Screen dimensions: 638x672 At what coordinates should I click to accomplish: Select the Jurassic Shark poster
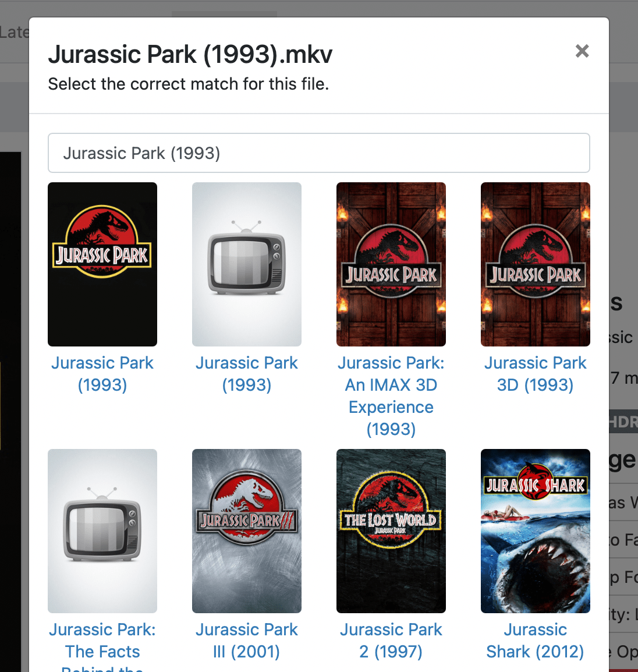pyautogui.click(x=536, y=531)
